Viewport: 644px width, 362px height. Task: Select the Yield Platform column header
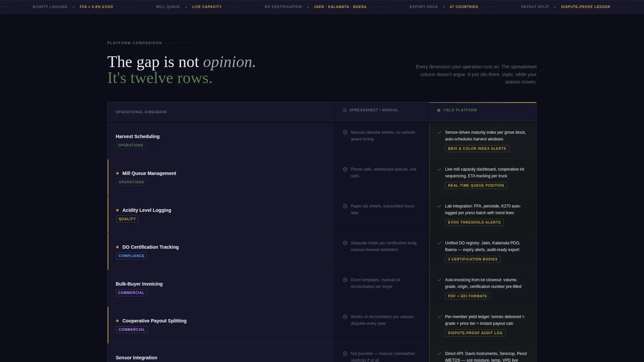click(483, 112)
